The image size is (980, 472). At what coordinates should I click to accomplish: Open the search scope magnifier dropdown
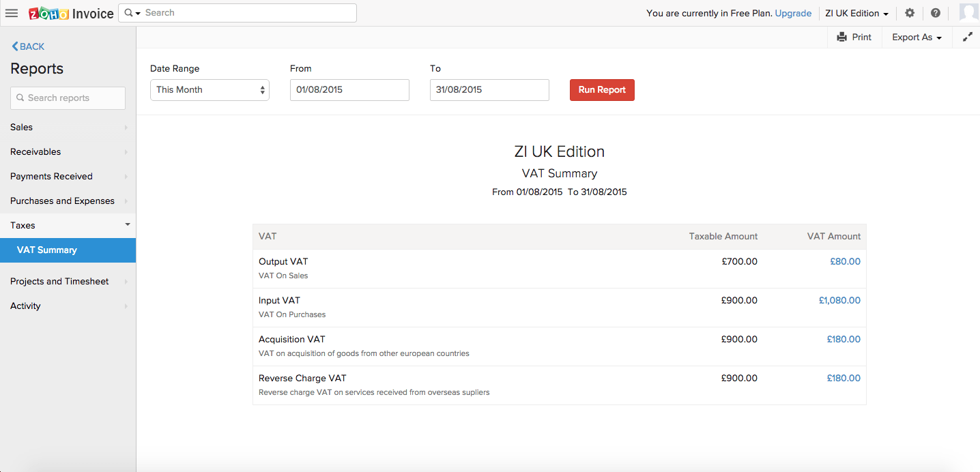(x=132, y=13)
